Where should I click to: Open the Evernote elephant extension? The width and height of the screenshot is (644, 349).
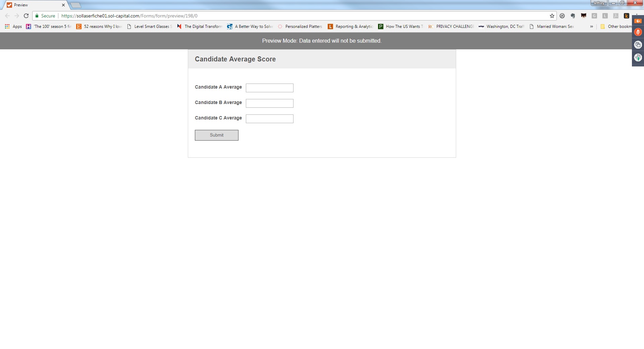tap(573, 16)
